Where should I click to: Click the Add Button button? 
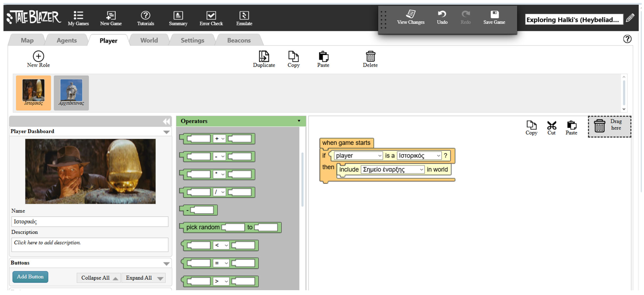tap(30, 277)
